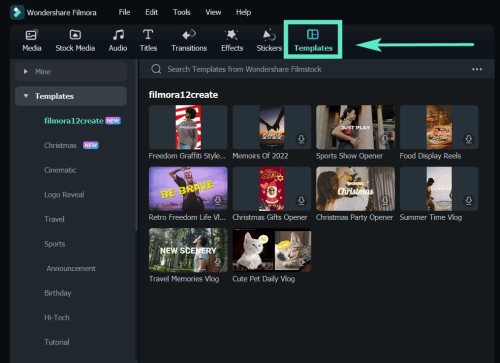Open the Tools menu
The width and height of the screenshot is (500, 363).
pos(182,12)
